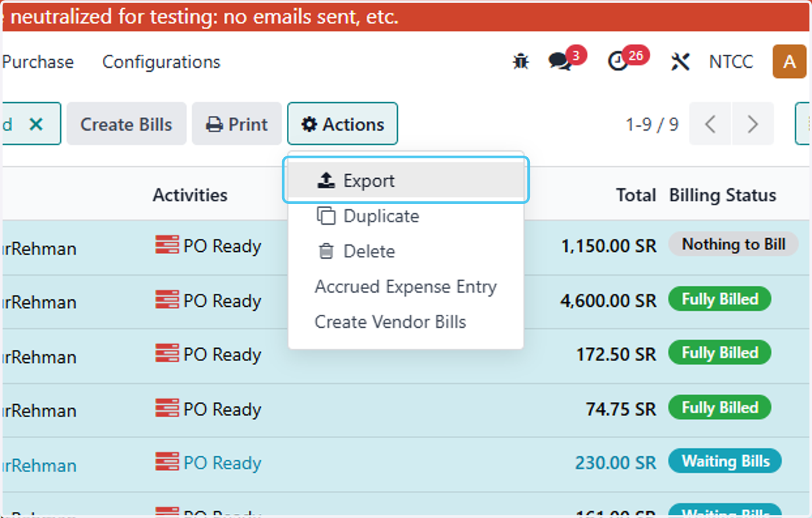
Task: Choose Duplicate from Actions menu
Action: (x=406, y=216)
